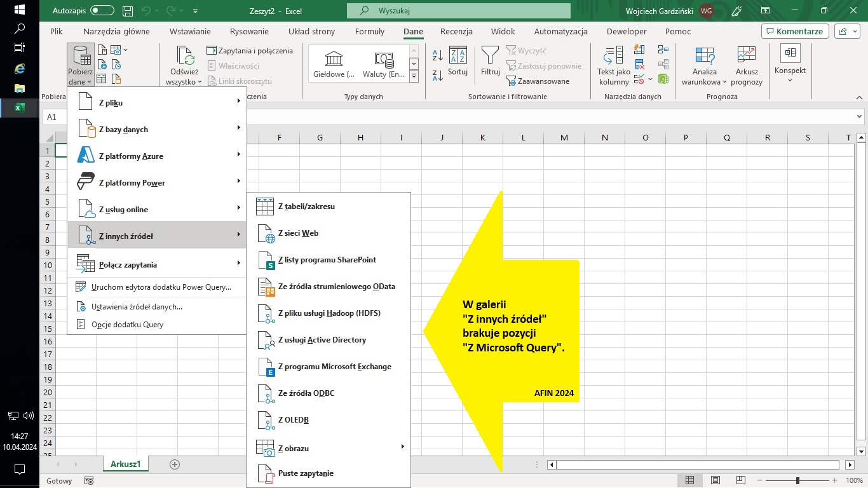868x488 pixels.
Task: Open Arkusz prognozy forecast sheet
Action: coord(747,65)
